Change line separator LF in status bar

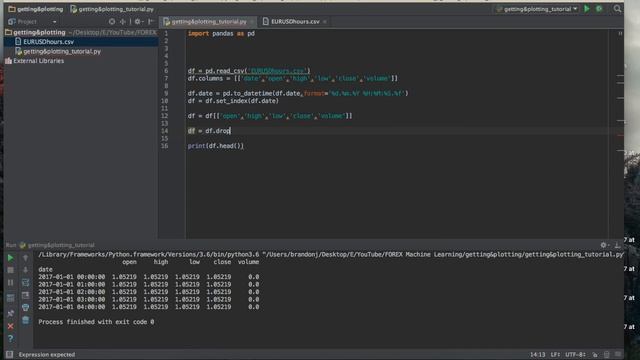coord(556,354)
